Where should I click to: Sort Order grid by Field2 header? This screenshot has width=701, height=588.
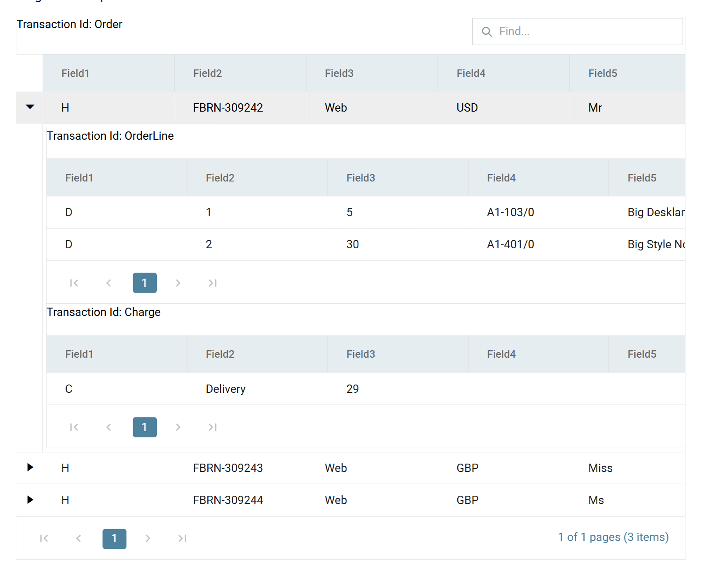(240, 73)
